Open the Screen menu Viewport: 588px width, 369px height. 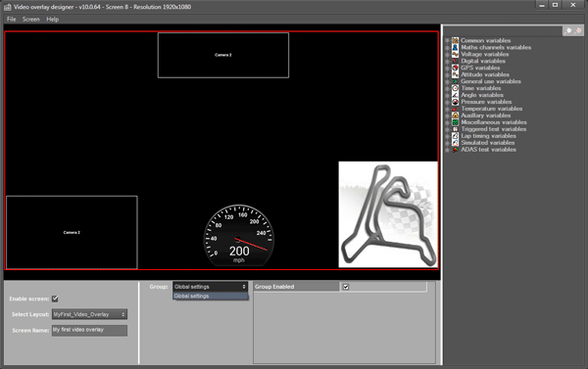[30, 20]
